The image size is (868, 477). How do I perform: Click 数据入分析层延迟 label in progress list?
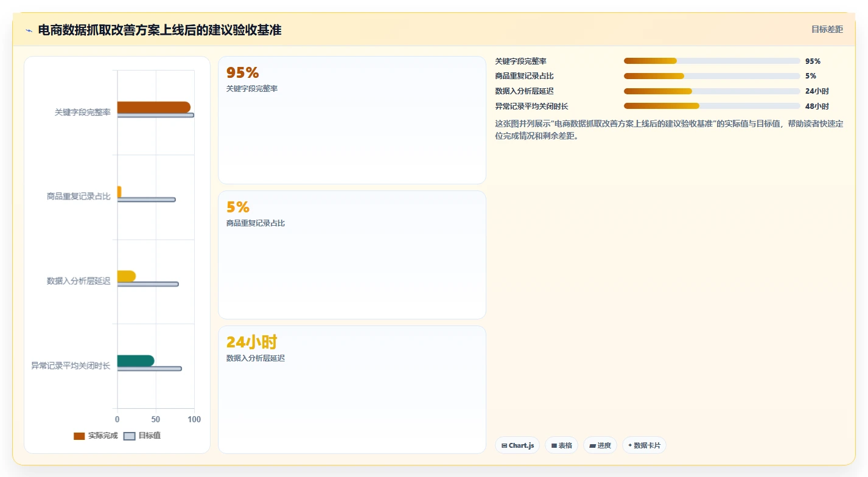[x=525, y=91]
